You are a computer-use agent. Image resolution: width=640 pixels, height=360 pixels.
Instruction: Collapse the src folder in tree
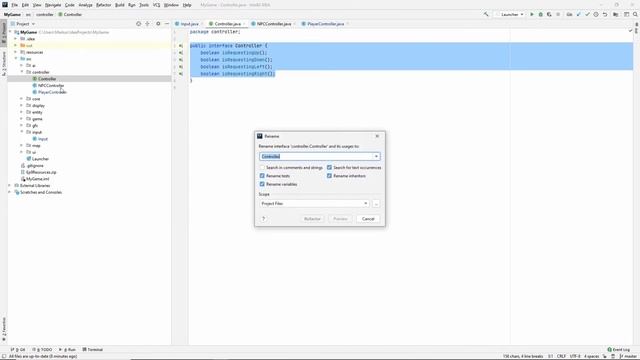click(x=16, y=59)
